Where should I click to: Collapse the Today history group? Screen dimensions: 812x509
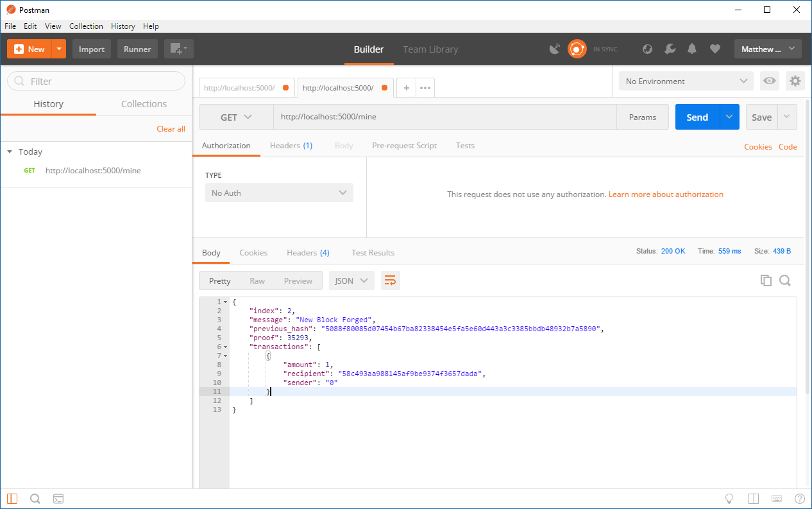click(10, 152)
